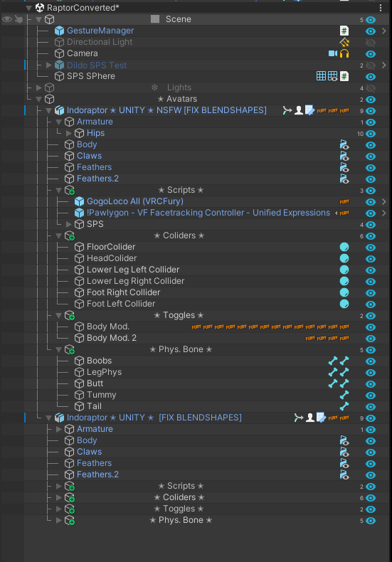This screenshot has width=392, height=562.
Task: Open Pawlygon Facetracking prefab via right chevron
Action: [383, 213]
